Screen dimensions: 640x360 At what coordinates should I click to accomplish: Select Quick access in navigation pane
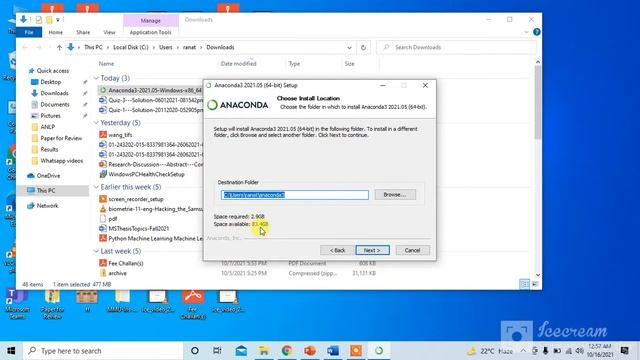pos(53,71)
